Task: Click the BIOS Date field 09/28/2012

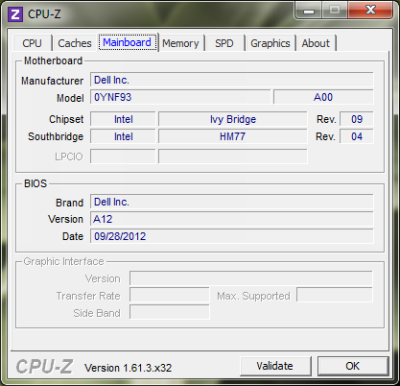Action: click(232, 236)
